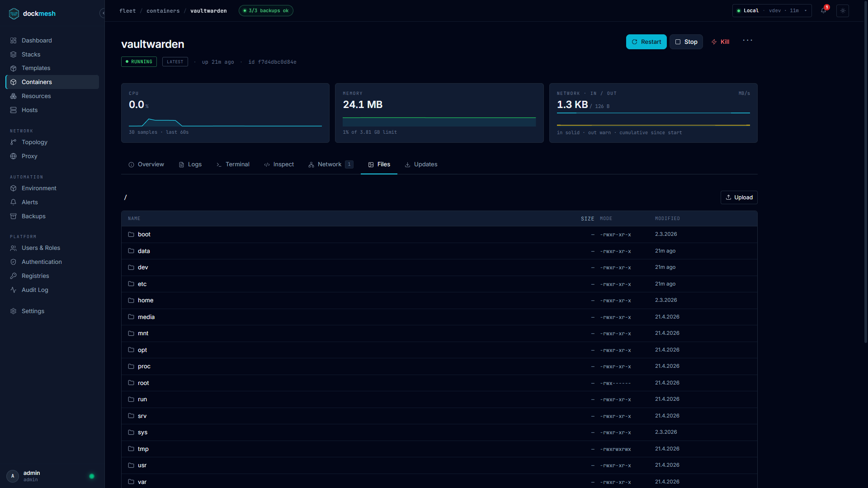The height and width of the screenshot is (488, 868).
Task: Click the LATEST tag badge
Action: point(175,61)
